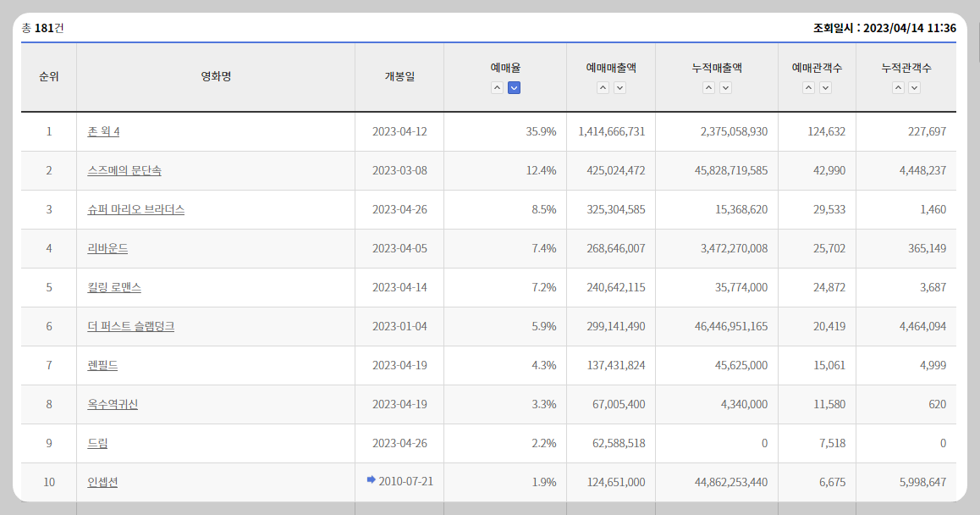The width and height of the screenshot is (980, 515).
Task: Open the 스즈메의 문단속 movie link
Action: (125, 170)
